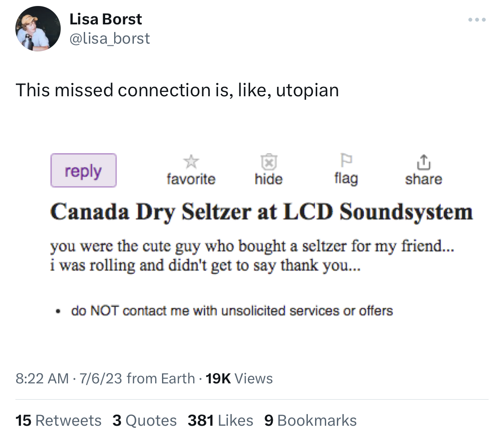Click the "favorite" text label
This screenshot has width=504, height=436.
pyautogui.click(x=191, y=179)
